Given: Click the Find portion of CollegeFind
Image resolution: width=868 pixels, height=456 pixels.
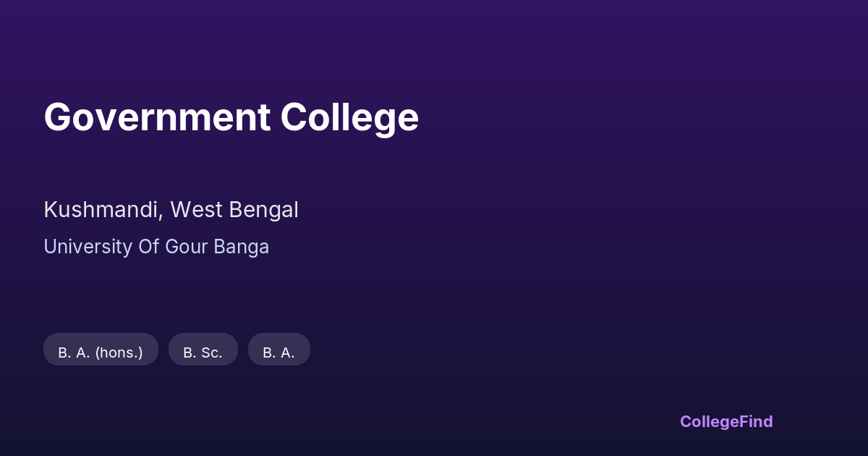Looking at the screenshot, I should [x=756, y=421].
